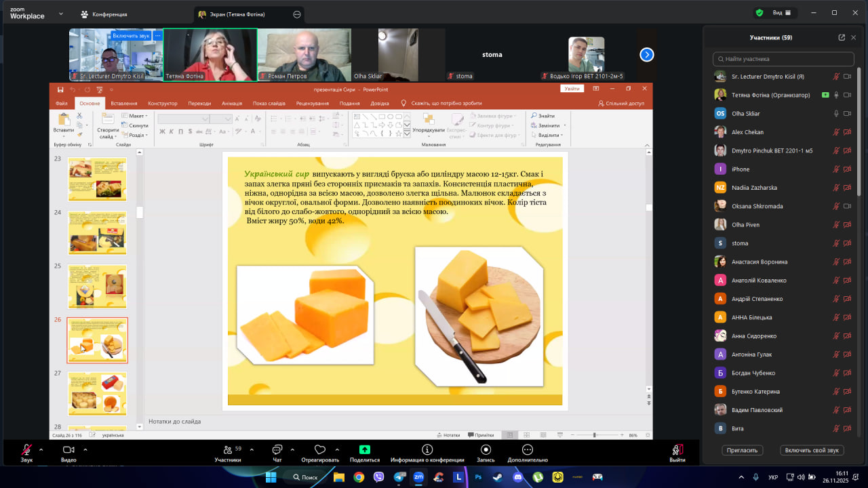Open the Вид view layout menu
This screenshot has height=488, width=868.
[781, 13]
